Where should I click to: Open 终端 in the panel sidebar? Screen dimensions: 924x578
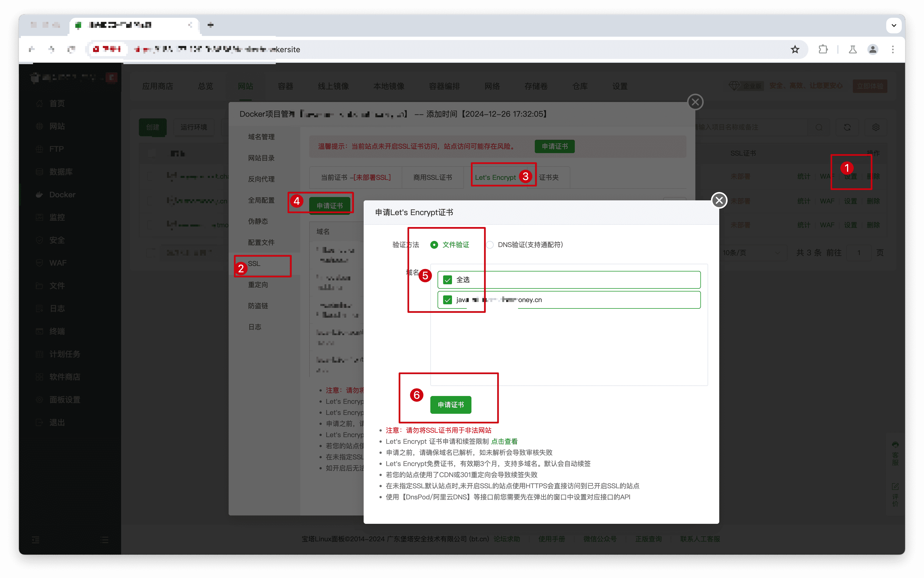57,331
